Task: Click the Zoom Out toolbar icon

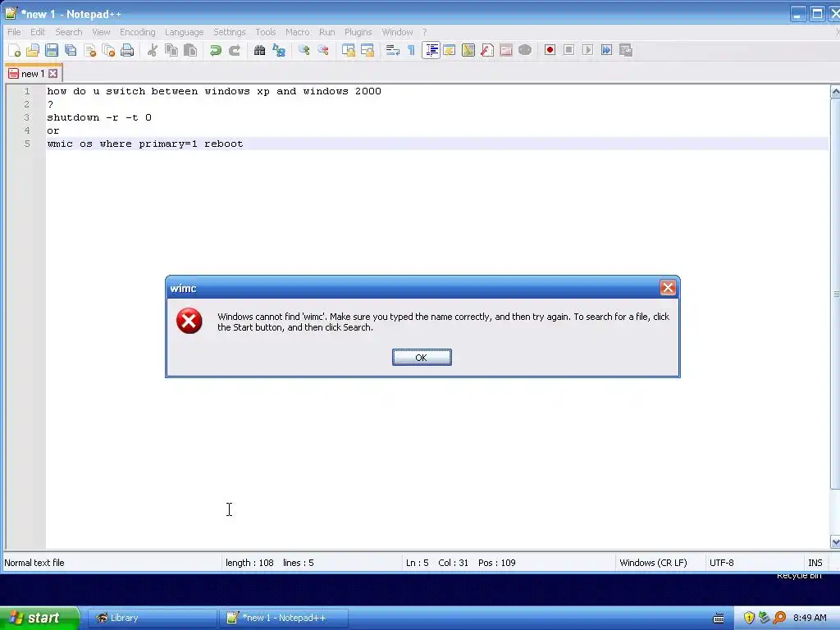Action: point(323,50)
